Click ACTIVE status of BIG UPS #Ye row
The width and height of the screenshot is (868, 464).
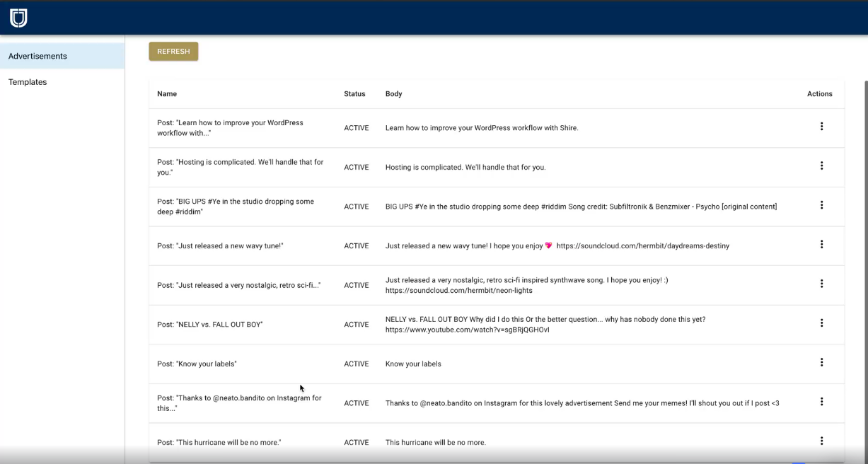click(357, 207)
